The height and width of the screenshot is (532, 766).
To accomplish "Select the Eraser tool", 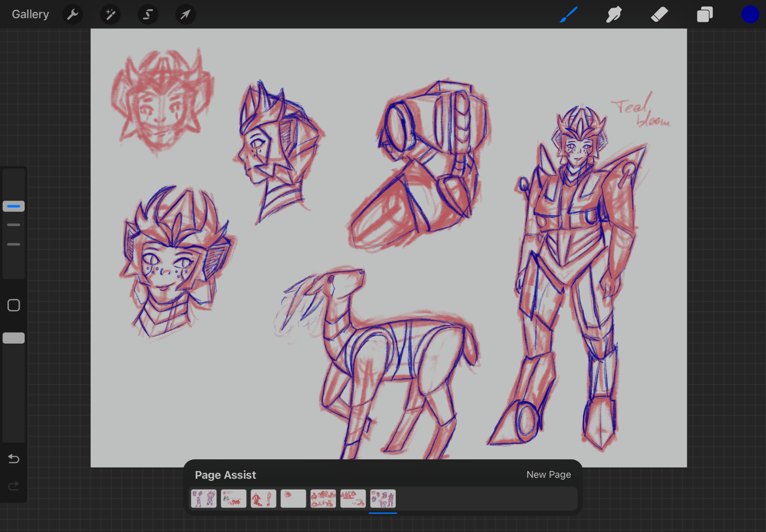I will (x=659, y=15).
